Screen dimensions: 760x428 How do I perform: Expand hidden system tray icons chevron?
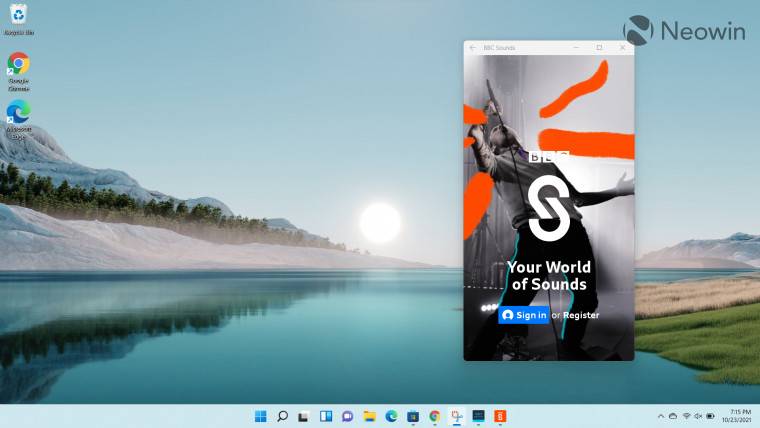click(x=661, y=416)
